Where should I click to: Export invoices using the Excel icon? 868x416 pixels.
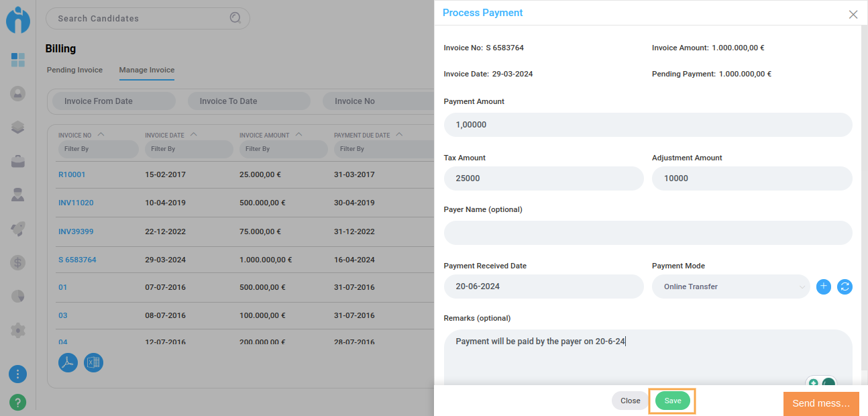coord(93,362)
